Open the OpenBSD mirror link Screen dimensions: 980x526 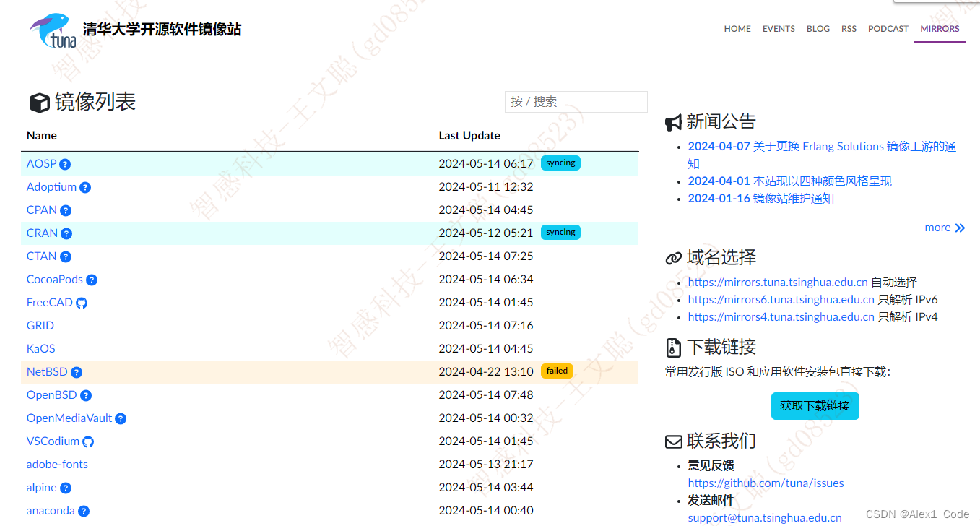pos(52,395)
